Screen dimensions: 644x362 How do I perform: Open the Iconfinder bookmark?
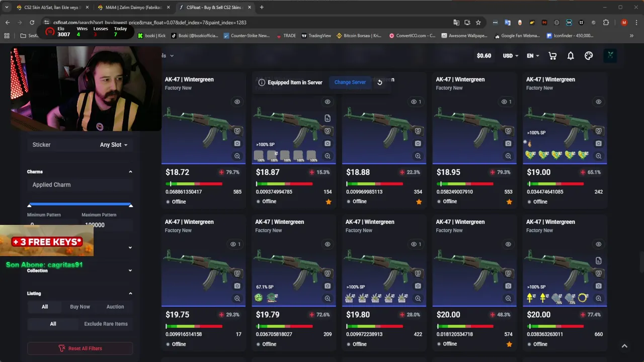pyautogui.click(x=569, y=36)
